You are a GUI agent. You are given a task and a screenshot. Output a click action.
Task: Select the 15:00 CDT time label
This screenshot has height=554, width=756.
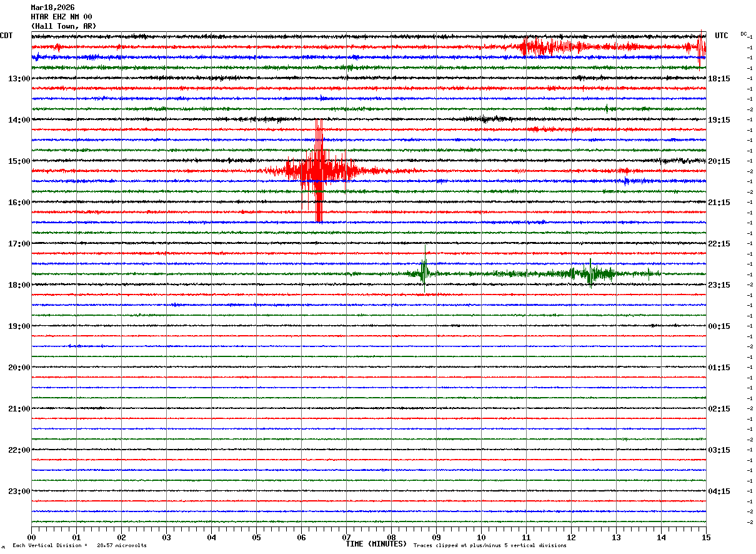19,161
